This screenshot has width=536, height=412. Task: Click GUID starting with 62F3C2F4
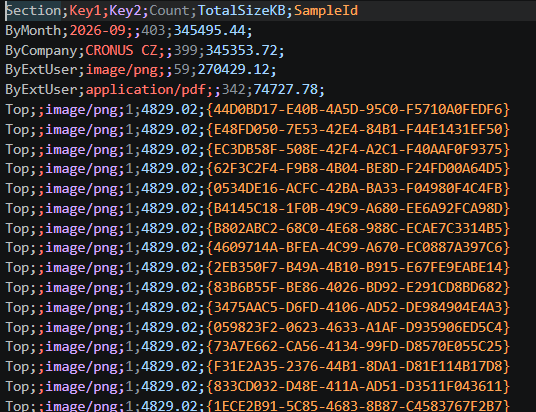coord(358,169)
